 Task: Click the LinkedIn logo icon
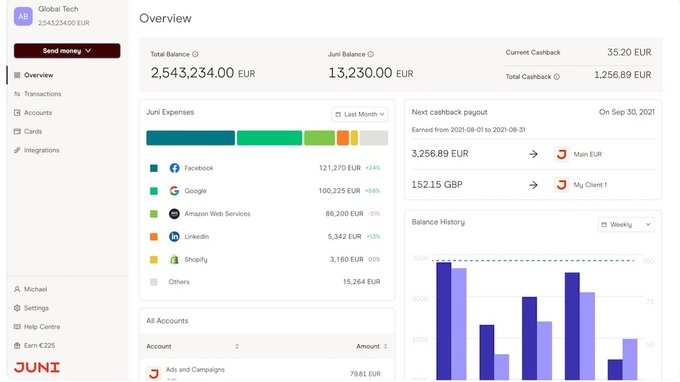click(174, 236)
